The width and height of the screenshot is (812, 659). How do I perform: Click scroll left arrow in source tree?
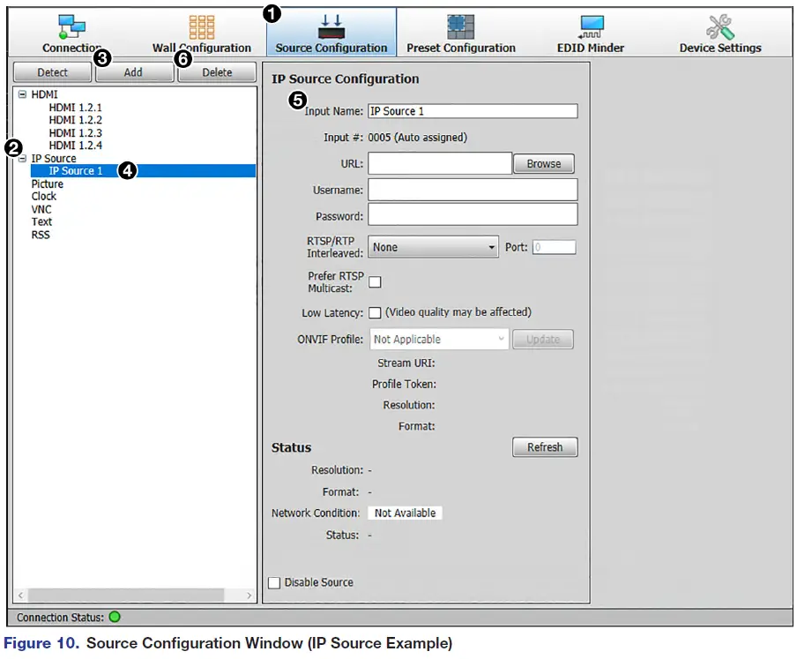pyautogui.click(x=20, y=595)
